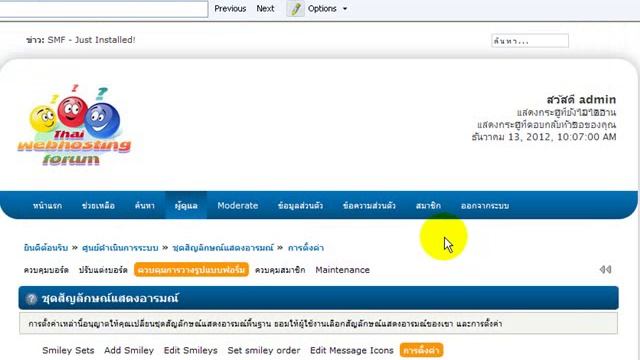This screenshot has height=360, width=640.
Task: Open the Maintenance admin tab
Action: tap(342, 270)
